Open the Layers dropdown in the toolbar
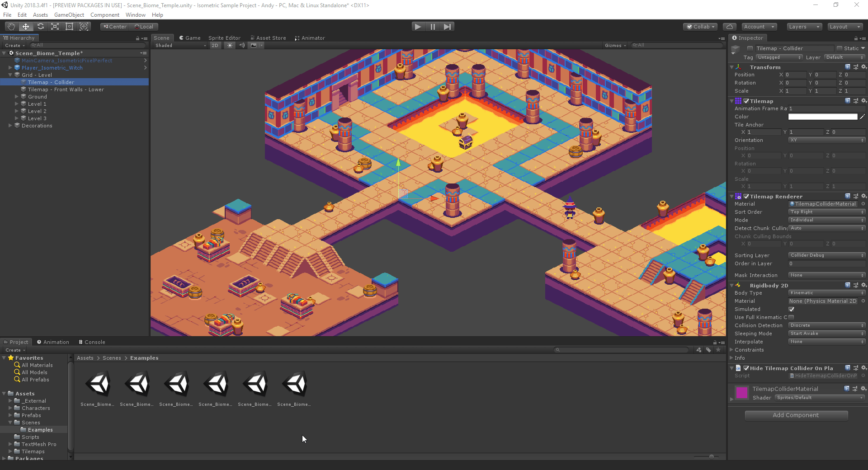The height and width of the screenshot is (470, 868). pos(803,27)
